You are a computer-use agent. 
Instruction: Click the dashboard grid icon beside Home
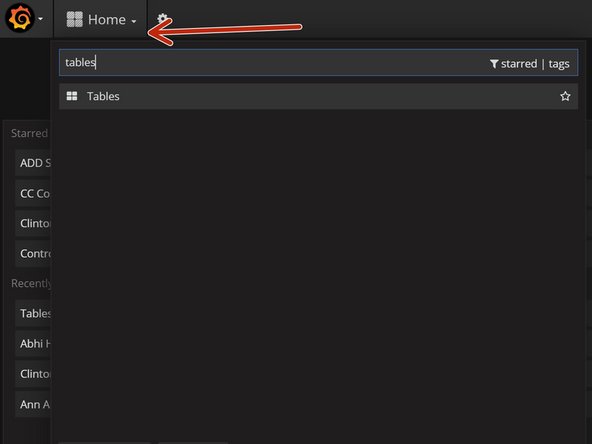(74, 19)
